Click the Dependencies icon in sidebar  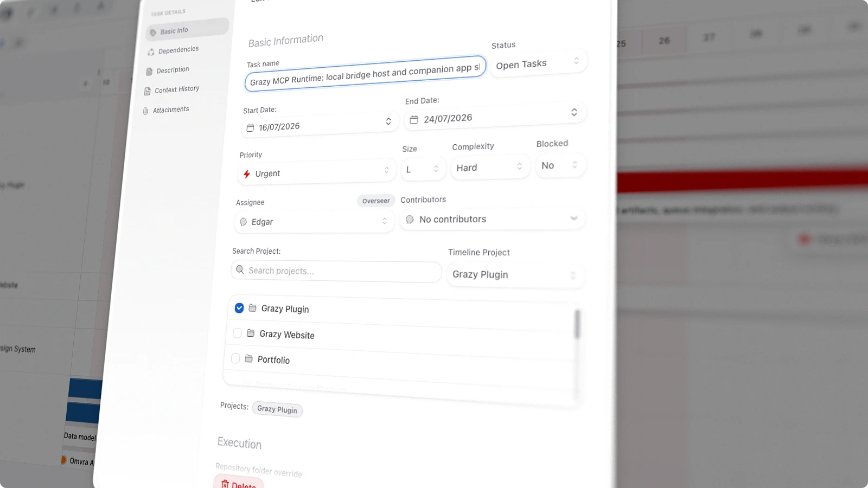(151, 52)
